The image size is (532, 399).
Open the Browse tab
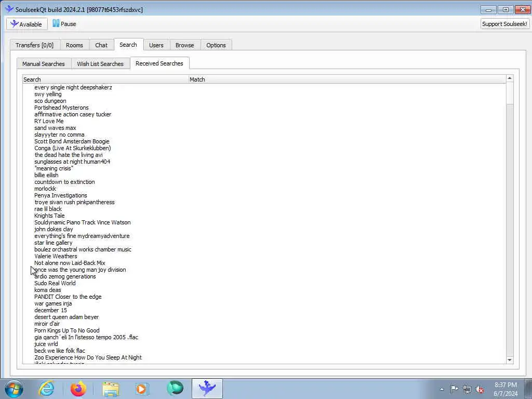[x=184, y=45]
